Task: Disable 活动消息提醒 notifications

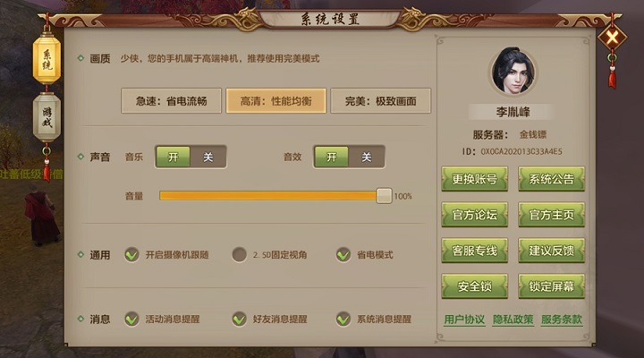Action: click(131, 319)
